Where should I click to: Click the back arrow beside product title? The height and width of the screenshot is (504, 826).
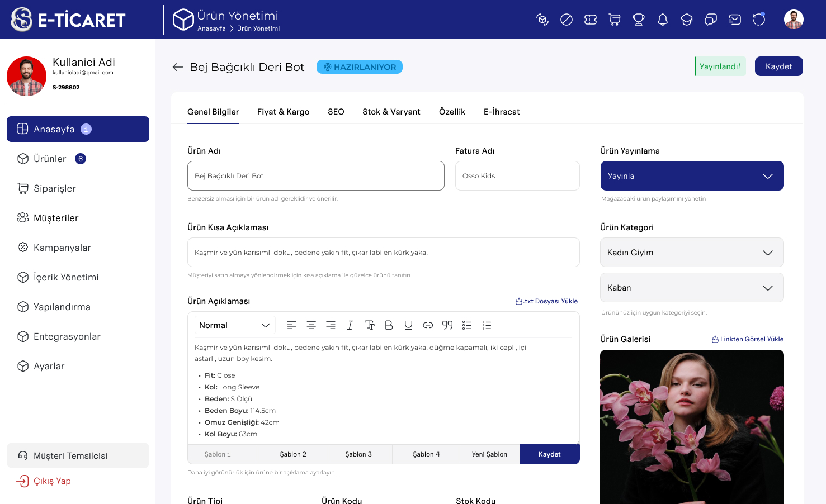[178, 67]
